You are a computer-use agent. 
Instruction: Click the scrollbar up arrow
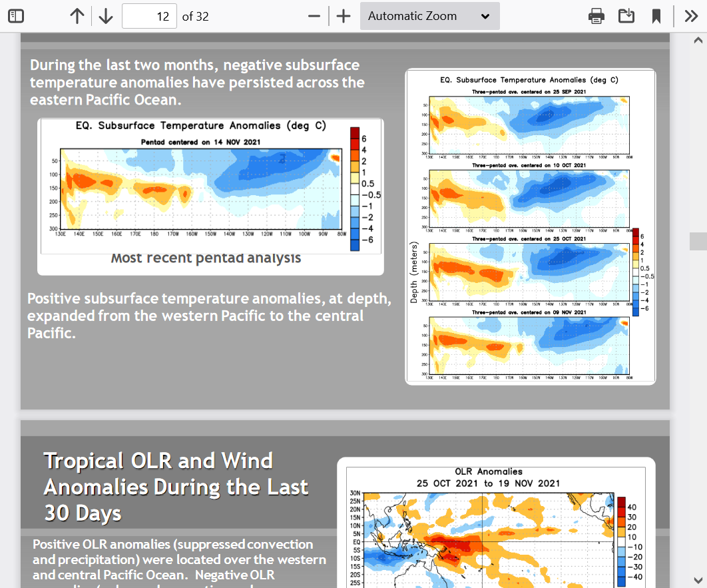[x=698, y=40]
